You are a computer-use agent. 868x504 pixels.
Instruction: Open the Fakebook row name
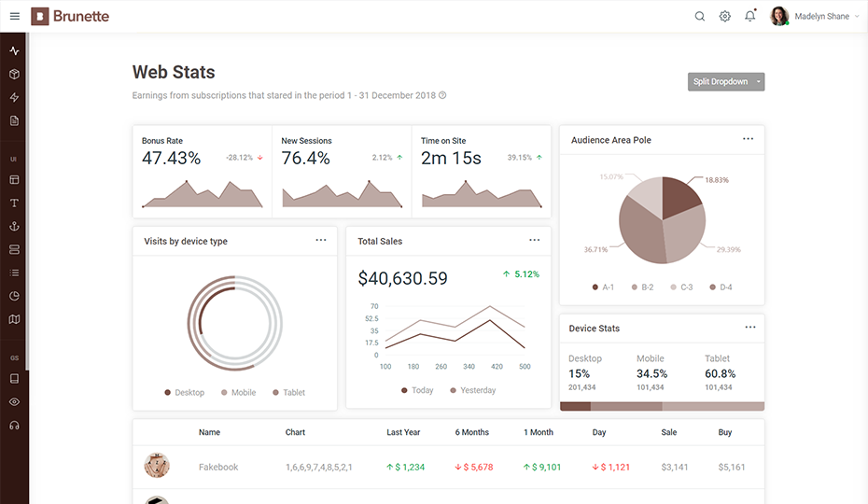coord(218,467)
